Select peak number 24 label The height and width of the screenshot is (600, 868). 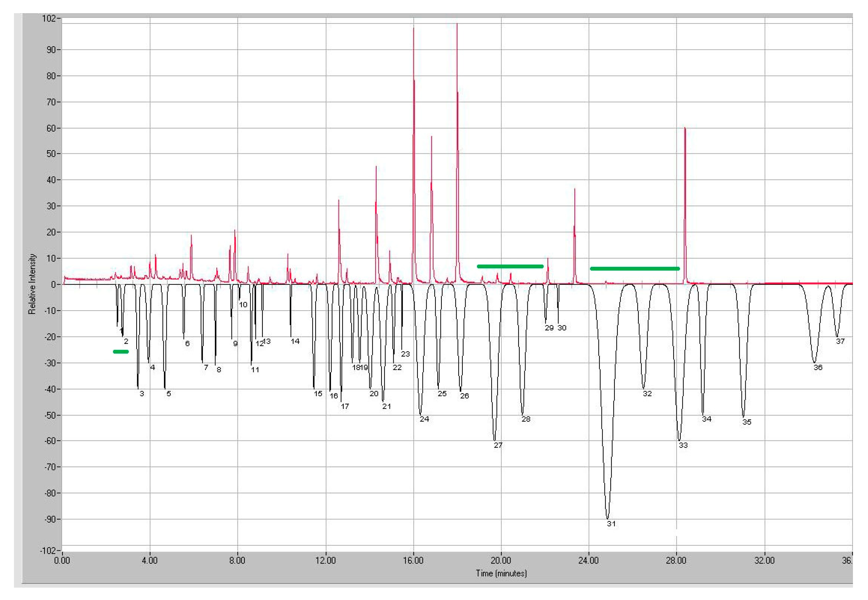pos(424,419)
